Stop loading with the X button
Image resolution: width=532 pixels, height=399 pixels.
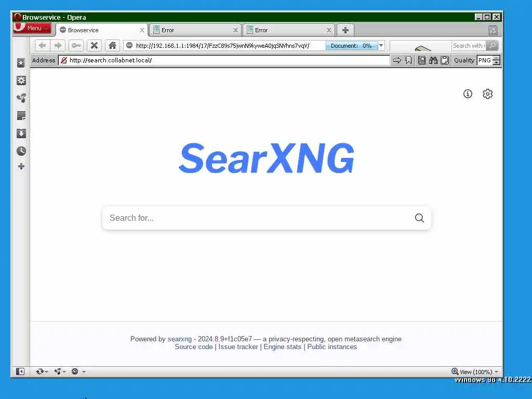tap(95, 46)
